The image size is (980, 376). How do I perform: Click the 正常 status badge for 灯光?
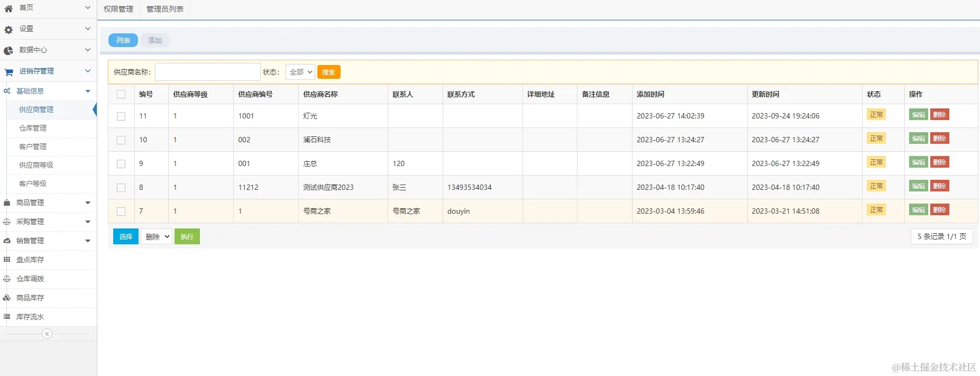pos(876,115)
